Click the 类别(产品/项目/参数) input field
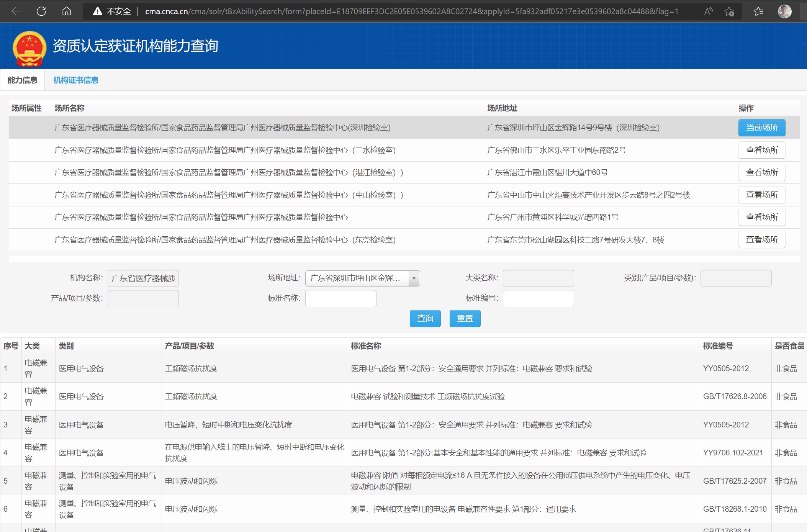Image resolution: width=807 pixels, height=532 pixels. [x=736, y=278]
